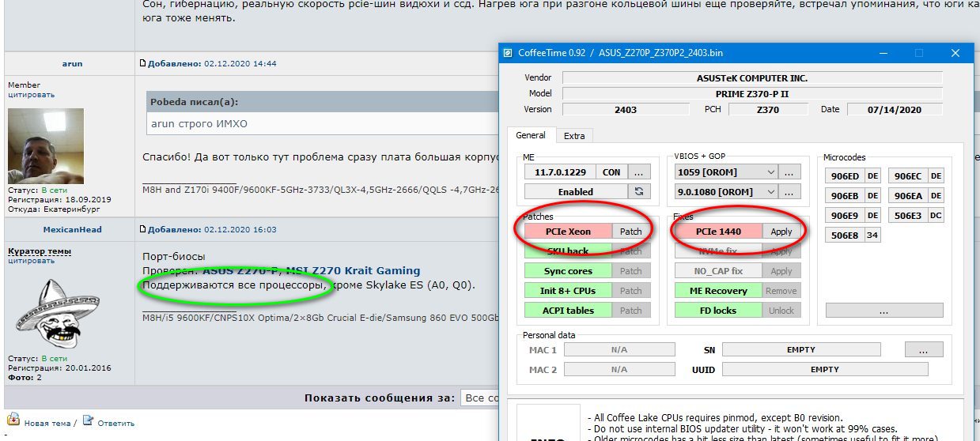980x441 pixels.
Task: Click the CoffeeTime app icon in the title bar
Action: click(509, 53)
